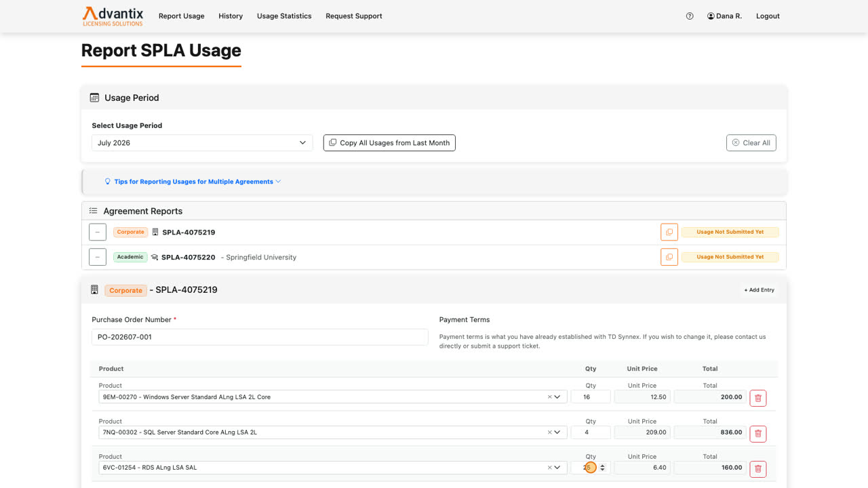Collapse the SPLA-4075220 agreement row
The width and height of the screenshot is (868, 488).
(x=98, y=257)
